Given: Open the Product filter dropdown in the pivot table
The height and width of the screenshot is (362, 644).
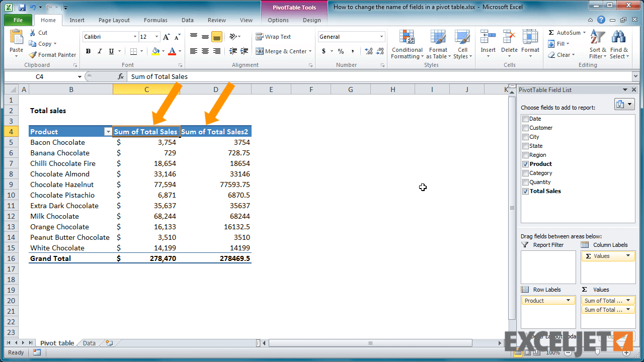Looking at the screenshot, I should pos(108,131).
